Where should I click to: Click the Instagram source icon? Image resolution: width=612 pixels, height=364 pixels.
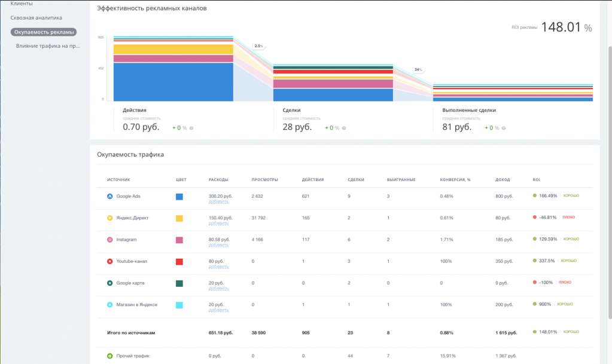pyautogui.click(x=109, y=240)
